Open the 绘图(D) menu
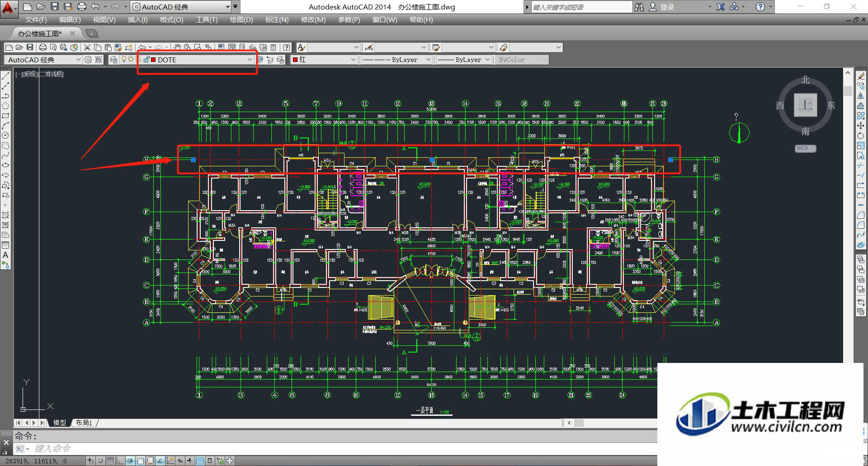 tap(241, 20)
